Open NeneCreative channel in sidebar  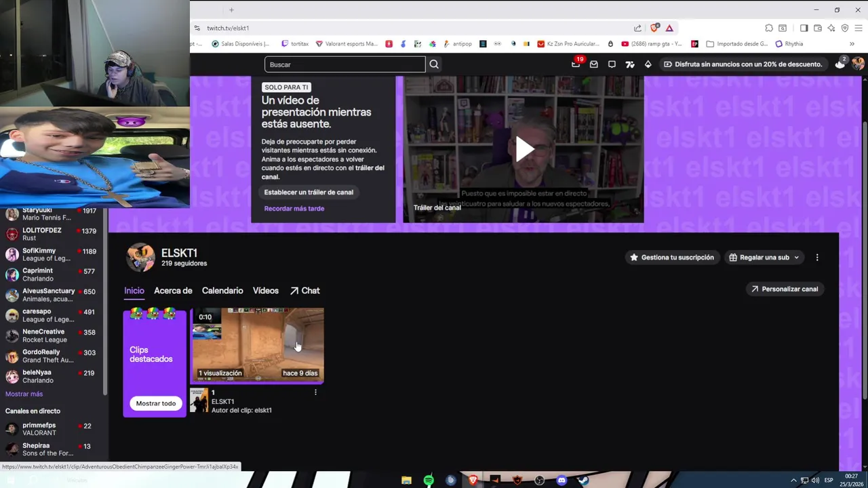coord(52,335)
